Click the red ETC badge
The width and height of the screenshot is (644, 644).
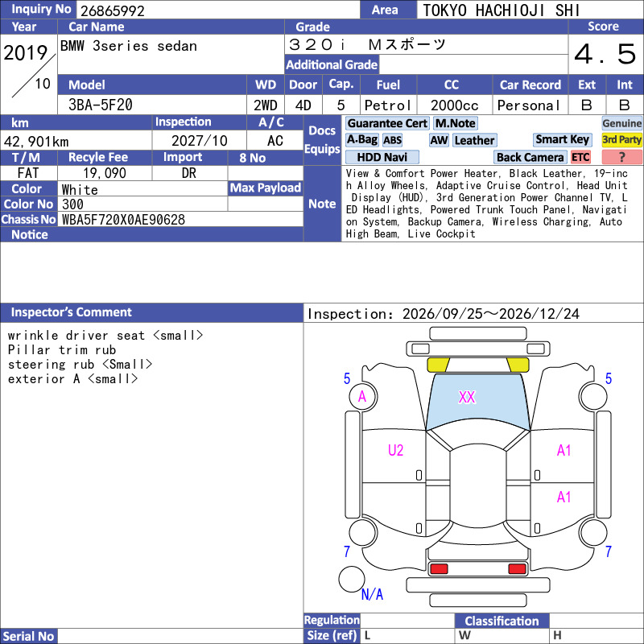click(x=580, y=157)
